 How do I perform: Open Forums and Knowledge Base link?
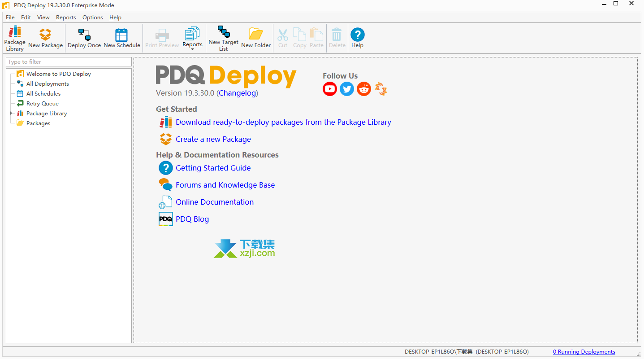pyautogui.click(x=225, y=185)
